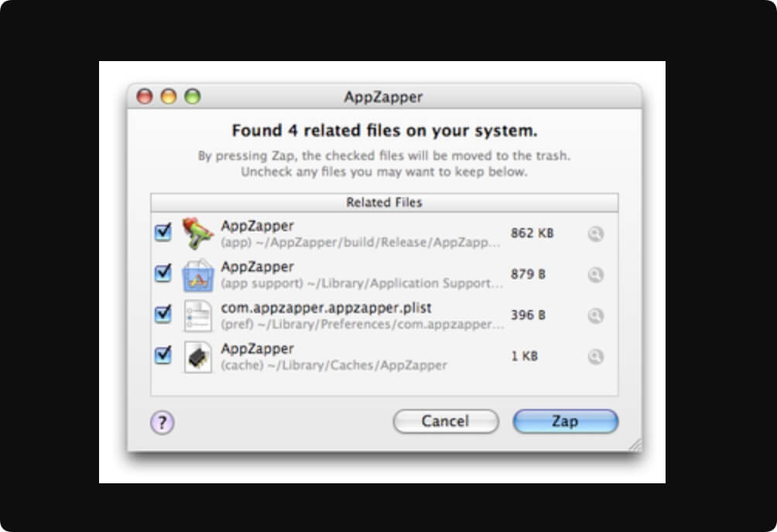The width and height of the screenshot is (777, 532).
Task: Click the cache chip file icon
Action: (197, 356)
